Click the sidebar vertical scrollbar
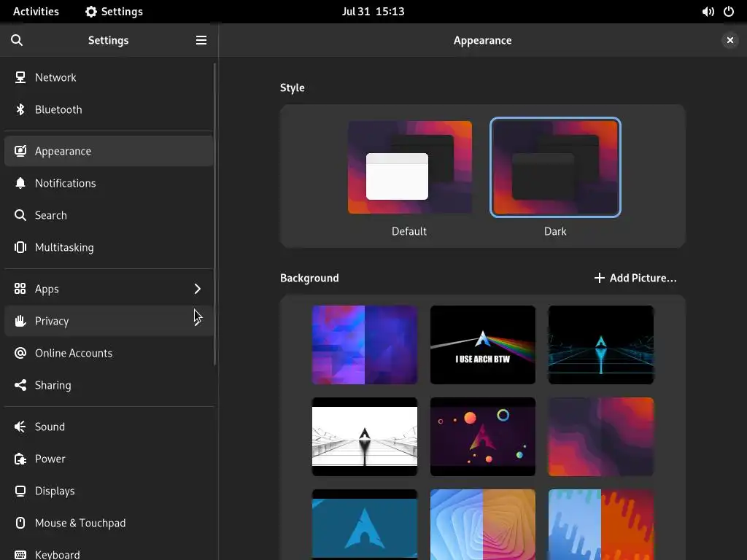The image size is (747, 560). tap(215, 214)
